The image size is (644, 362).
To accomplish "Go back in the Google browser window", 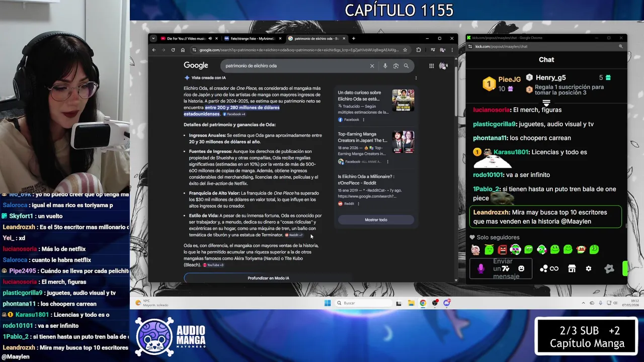I will 154,50.
